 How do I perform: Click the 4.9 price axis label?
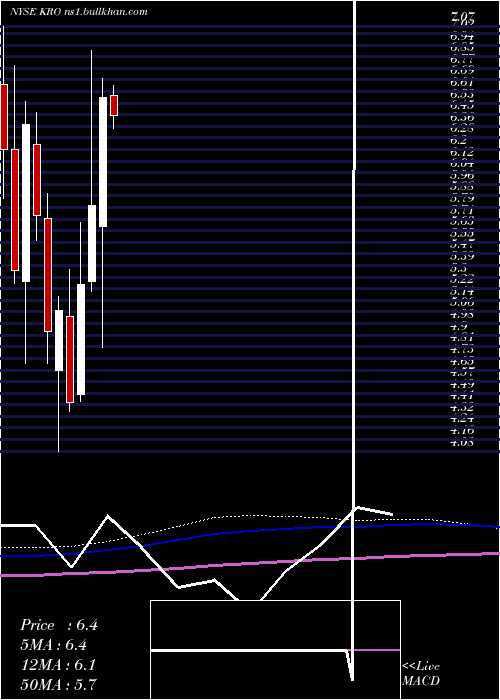[459, 327]
